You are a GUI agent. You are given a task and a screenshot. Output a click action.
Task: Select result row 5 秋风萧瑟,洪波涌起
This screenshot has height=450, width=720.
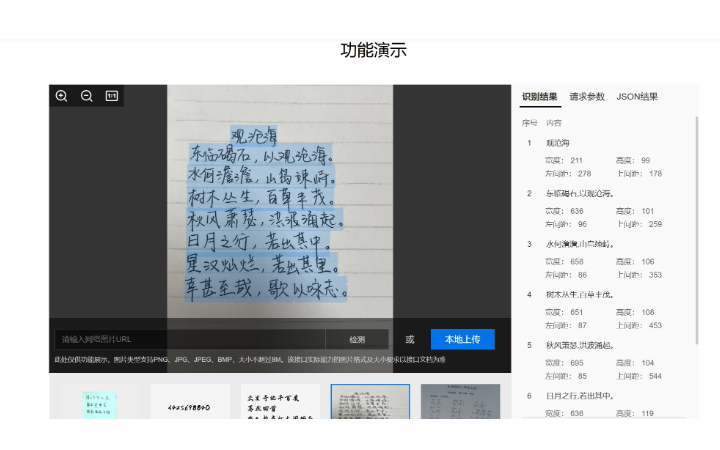coord(579,345)
